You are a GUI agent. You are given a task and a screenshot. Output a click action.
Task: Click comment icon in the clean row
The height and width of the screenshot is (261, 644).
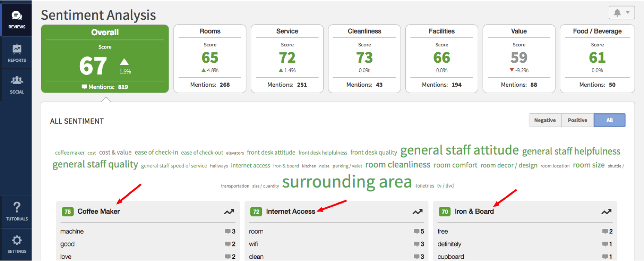coord(416,257)
